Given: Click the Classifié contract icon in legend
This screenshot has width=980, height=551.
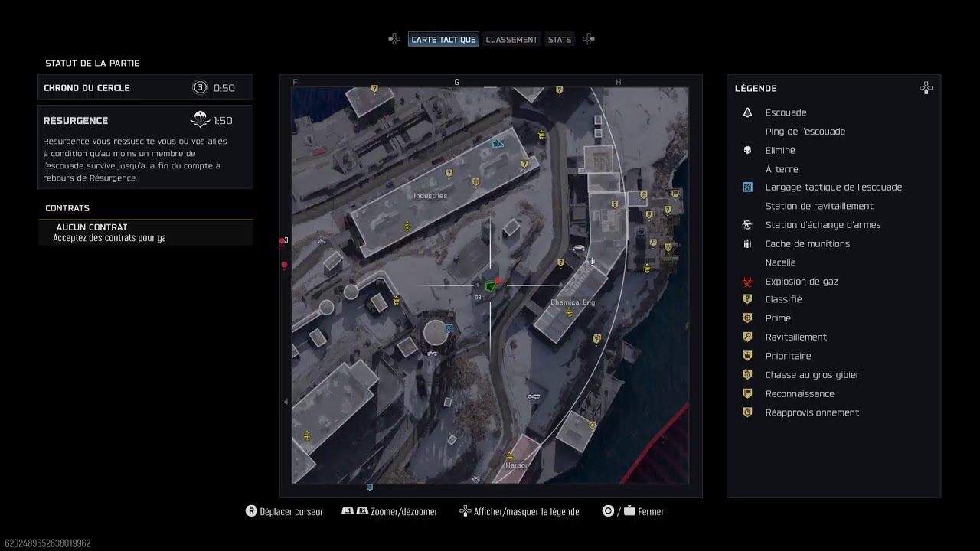Looking at the screenshot, I should [x=747, y=299].
